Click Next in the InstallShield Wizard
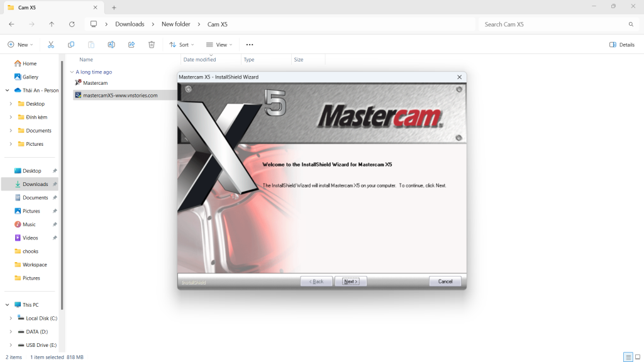Viewport: 644px width, 362px height. [351, 282]
